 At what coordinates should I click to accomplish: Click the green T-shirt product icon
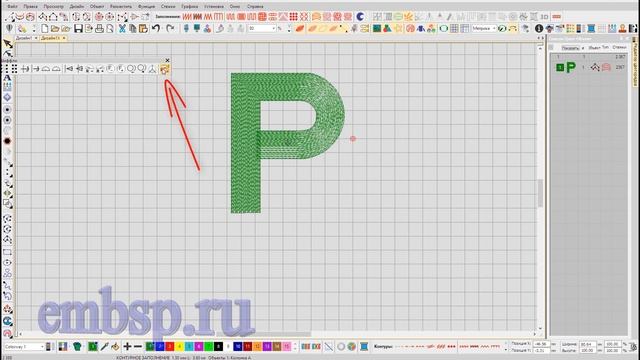(x=77, y=347)
